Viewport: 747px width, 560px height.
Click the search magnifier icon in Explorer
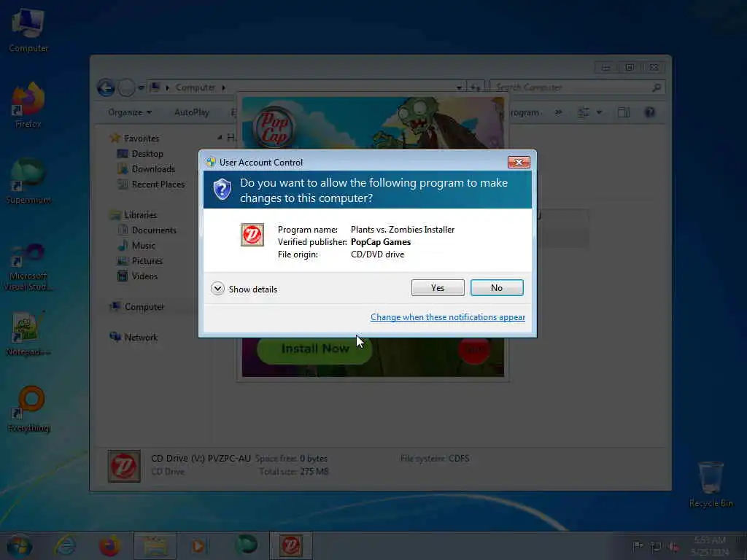(657, 87)
